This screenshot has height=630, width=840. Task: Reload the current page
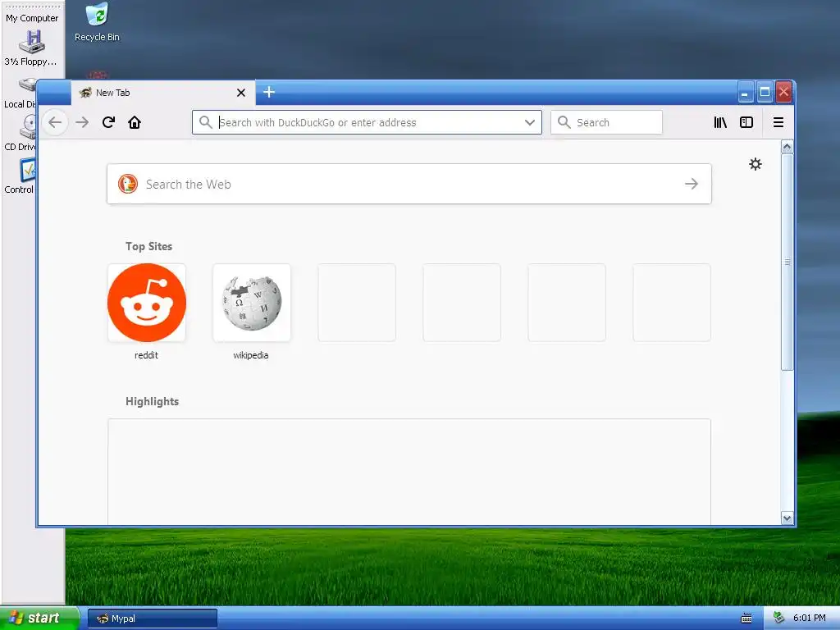(109, 123)
